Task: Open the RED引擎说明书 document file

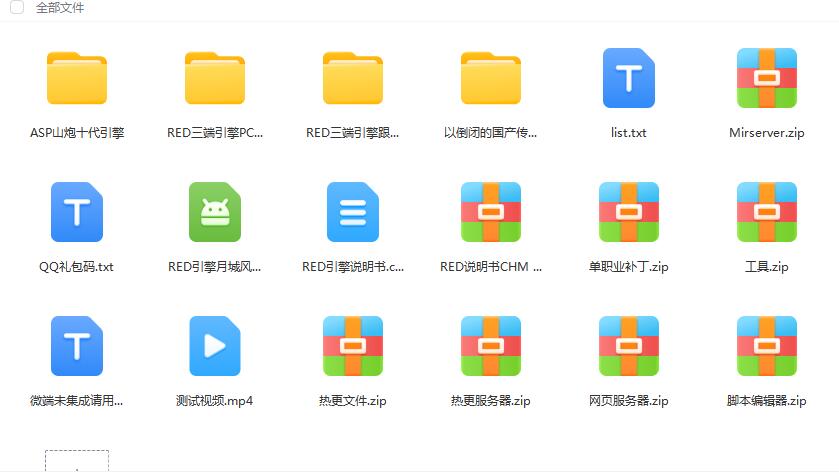Action: pos(353,212)
